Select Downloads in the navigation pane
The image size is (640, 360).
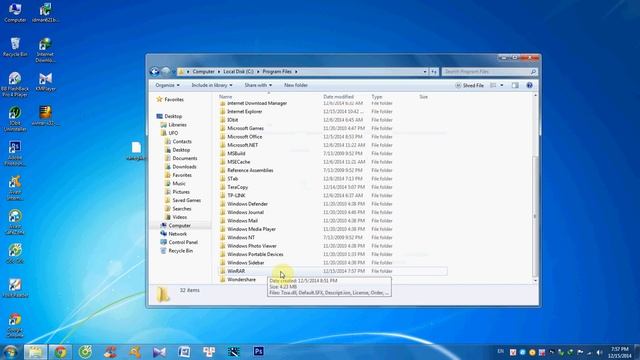click(x=181, y=167)
